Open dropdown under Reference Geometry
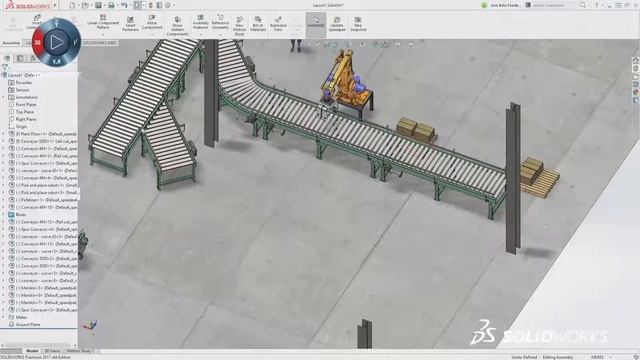This screenshot has height=360, width=640. (220, 34)
